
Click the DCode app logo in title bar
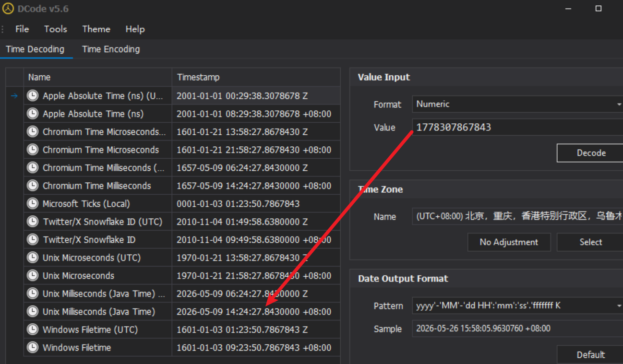[8, 9]
